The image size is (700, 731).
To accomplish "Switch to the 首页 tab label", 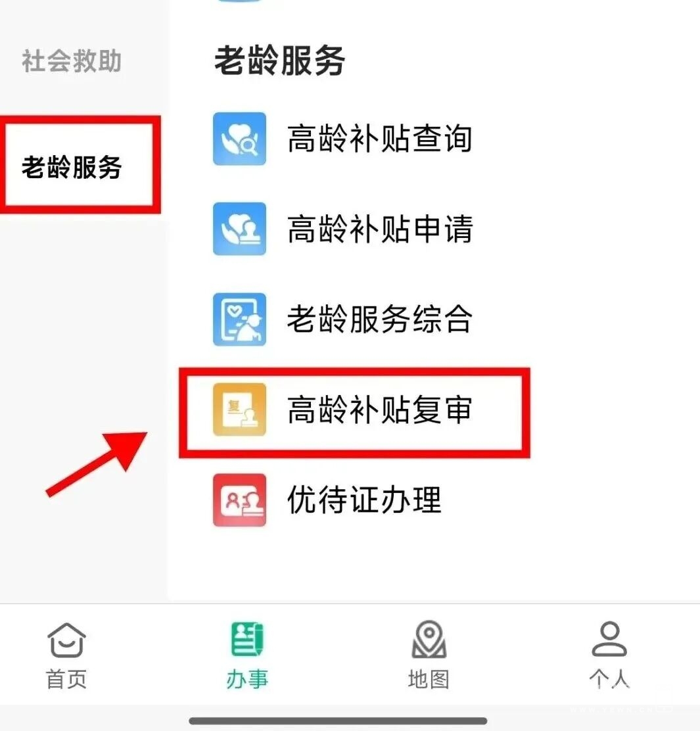I will click(66, 679).
